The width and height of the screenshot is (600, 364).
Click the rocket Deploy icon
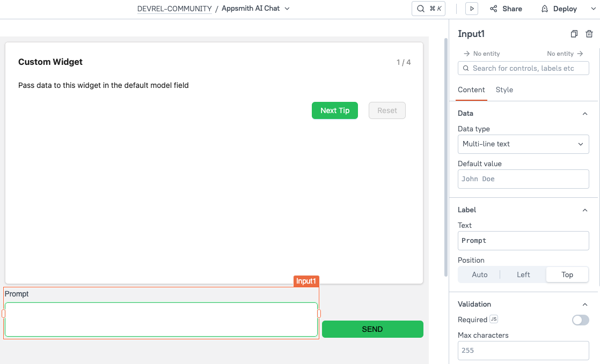click(546, 9)
